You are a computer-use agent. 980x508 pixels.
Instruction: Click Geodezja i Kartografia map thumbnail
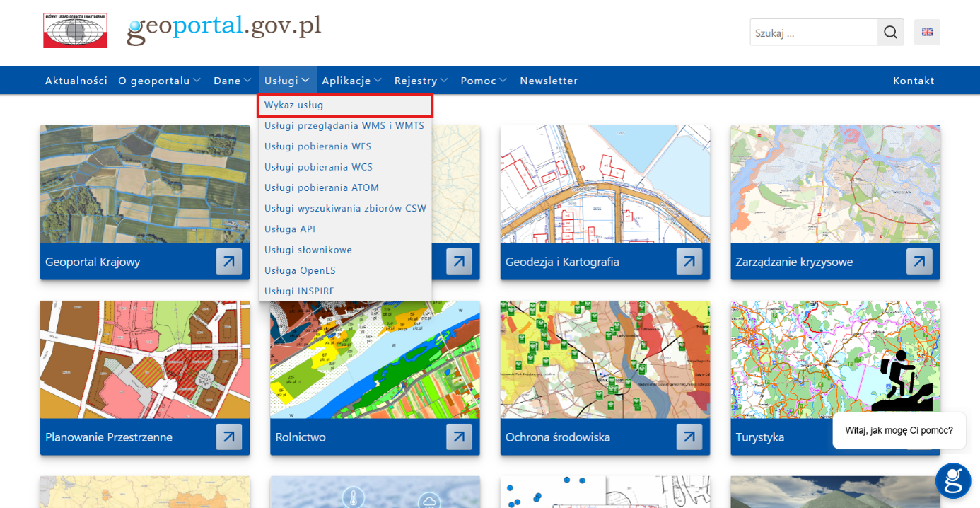(605, 184)
